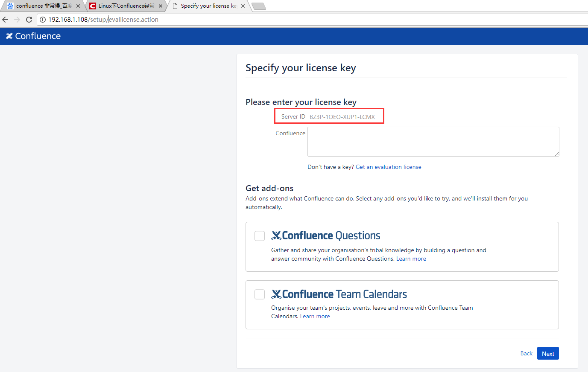Viewport: 588px width, 372px height.
Task: Open a new browser tab
Action: click(259, 6)
